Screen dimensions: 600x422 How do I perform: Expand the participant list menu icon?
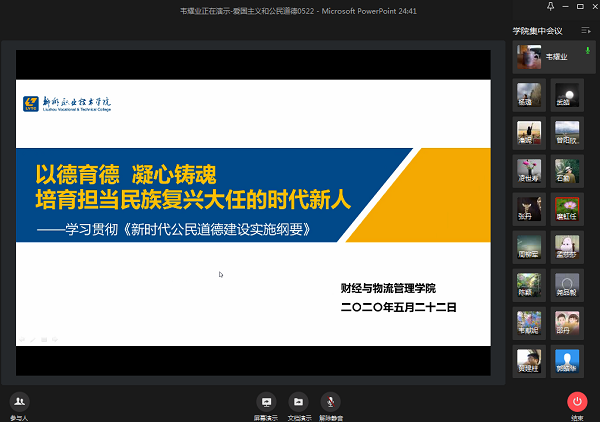586,31
